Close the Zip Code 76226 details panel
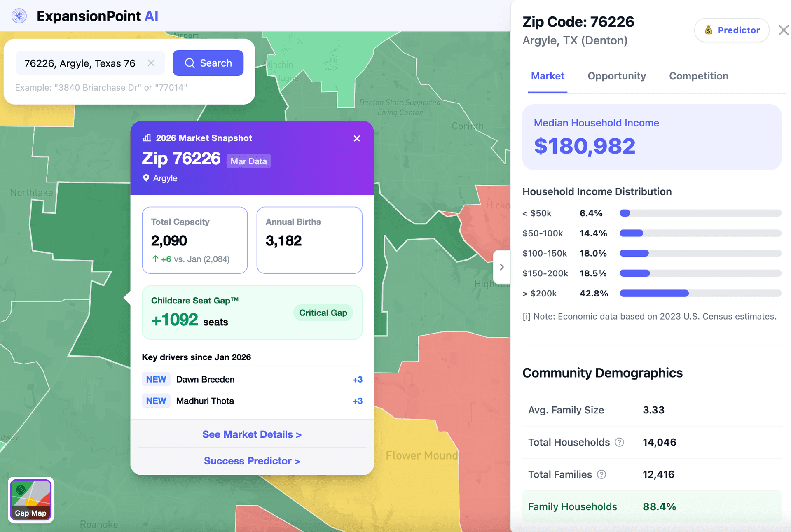This screenshot has height=532, width=791. click(783, 30)
